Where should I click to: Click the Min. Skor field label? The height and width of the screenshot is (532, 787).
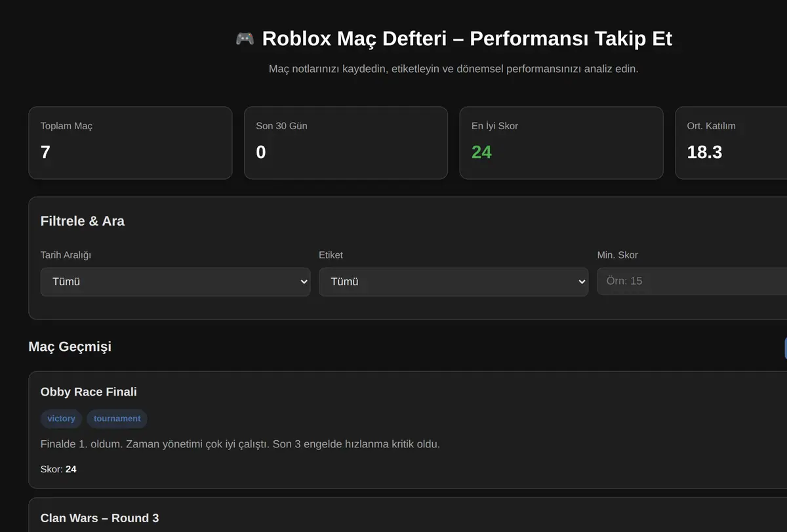coord(618,255)
